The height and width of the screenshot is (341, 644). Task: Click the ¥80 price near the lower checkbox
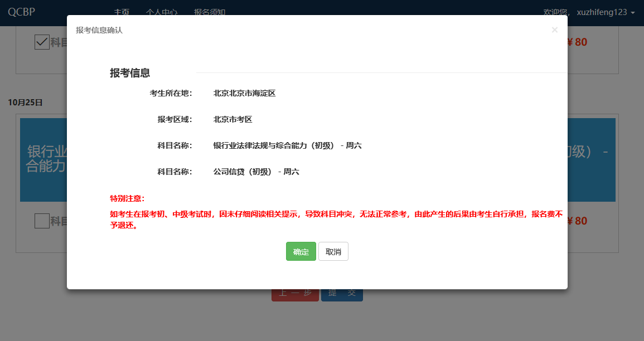tap(578, 221)
